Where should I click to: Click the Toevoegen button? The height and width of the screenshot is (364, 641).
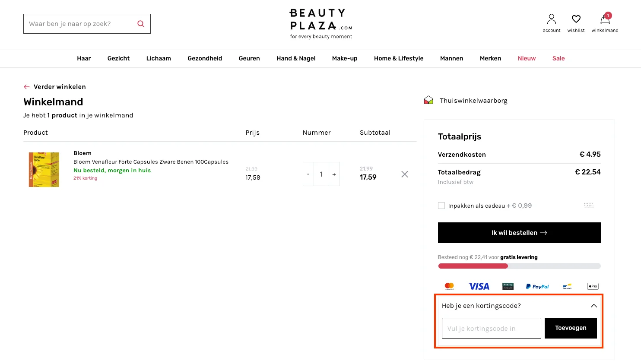click(571, 328)
